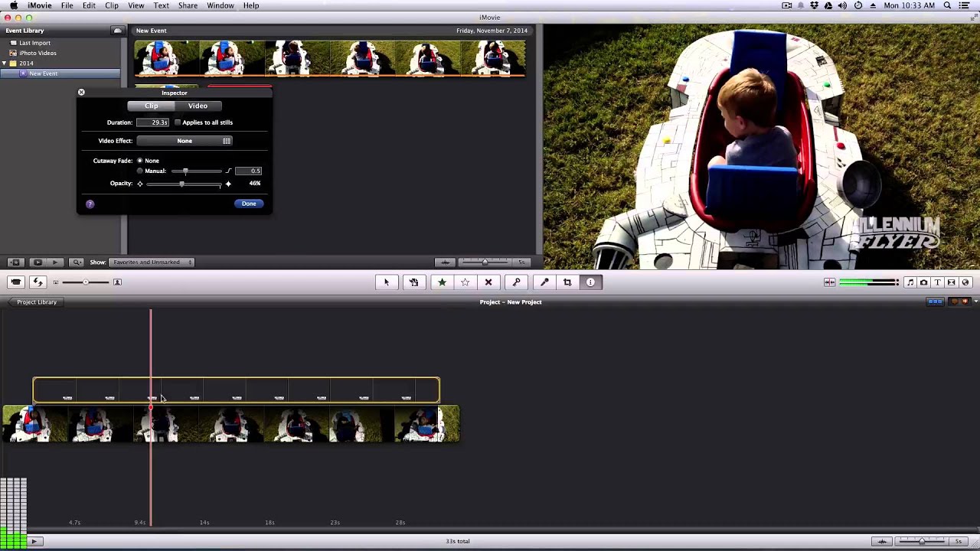Click Done in Inspector
Screen dimensions: 980x551
249,204
